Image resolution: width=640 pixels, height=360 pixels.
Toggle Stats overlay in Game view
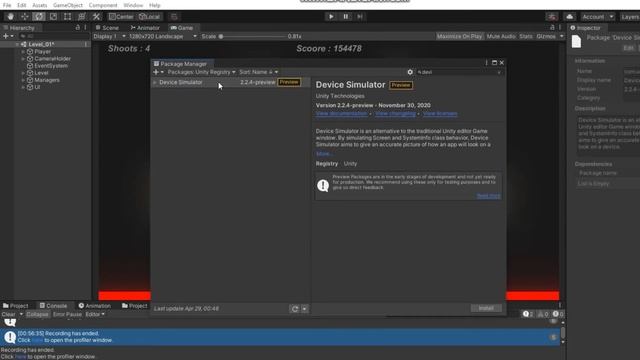[526, 36]
